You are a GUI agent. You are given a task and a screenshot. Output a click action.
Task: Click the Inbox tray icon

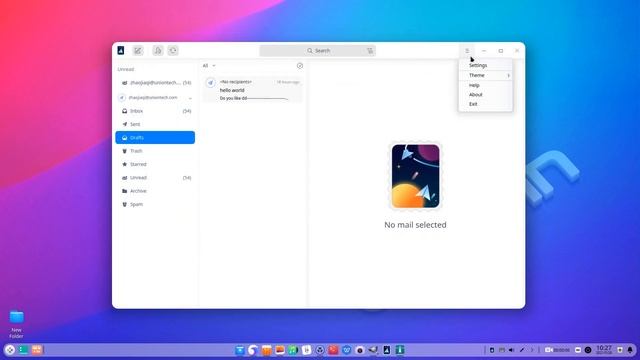(124, 111)
